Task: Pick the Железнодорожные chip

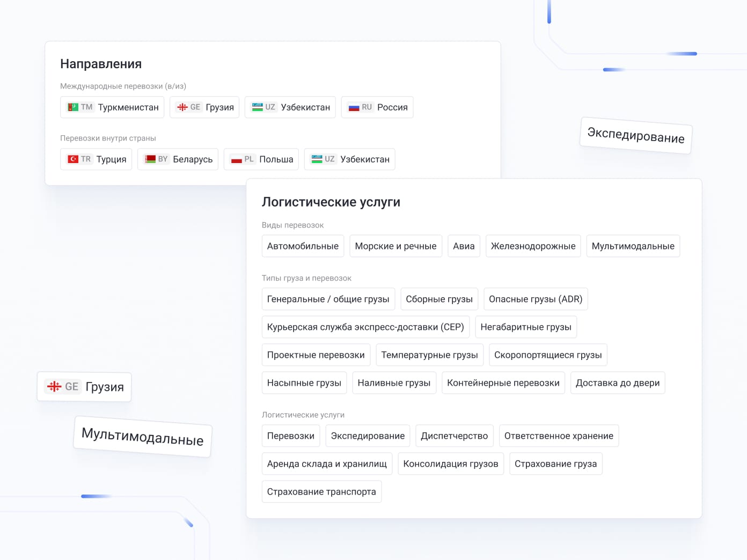Action: (x=533, y=246)
